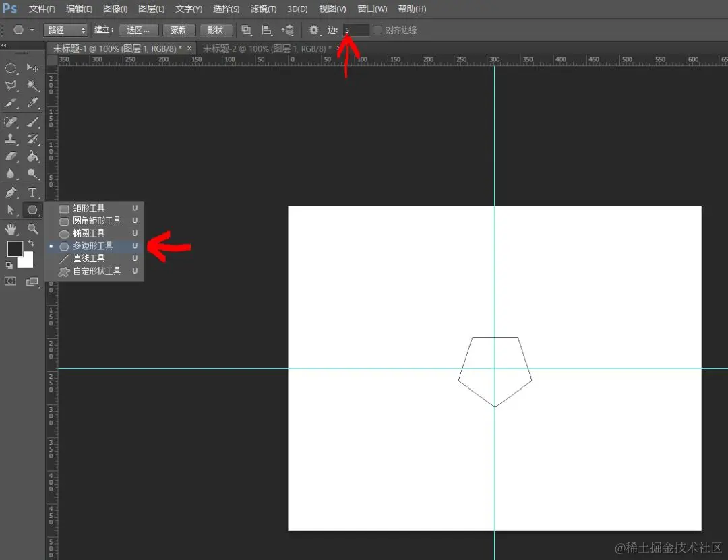The image size is (728, 560).
Task: Select the Slice tool
Action: [11, 103]
